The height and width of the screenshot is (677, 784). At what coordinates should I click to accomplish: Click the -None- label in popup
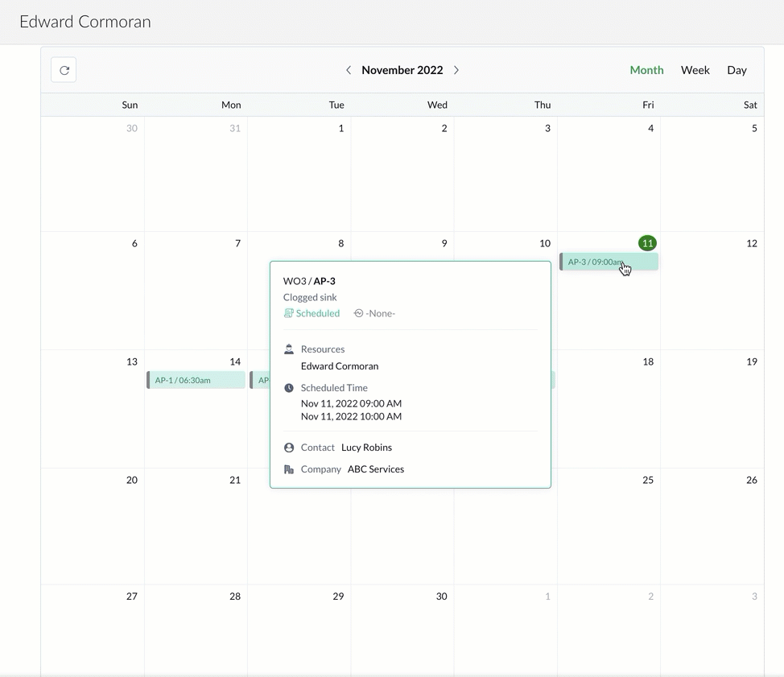coord(381,313)
